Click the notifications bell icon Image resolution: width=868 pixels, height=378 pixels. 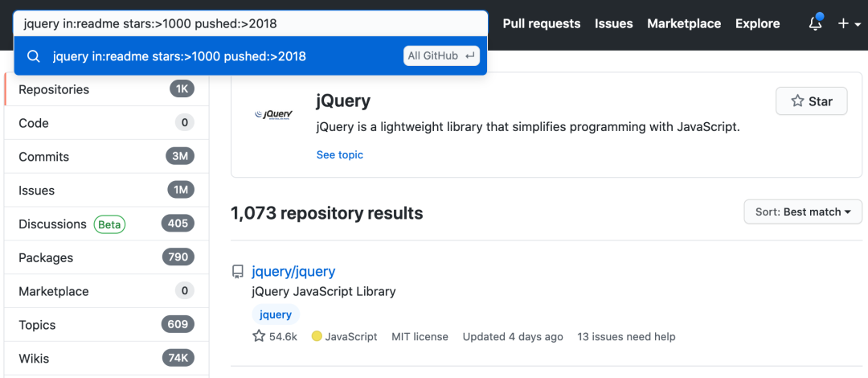(816, 23)
